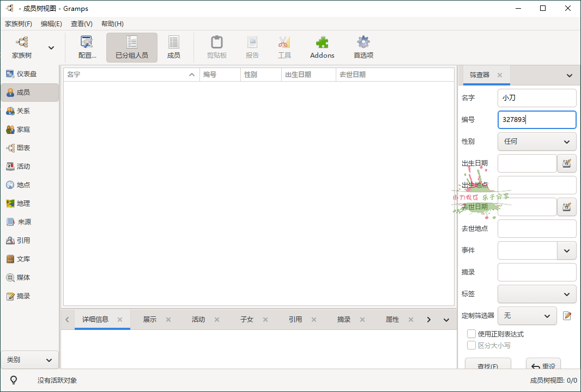Click the 重设 reset button
Viewport: 581px width, 392px height.
pos(543,365)
